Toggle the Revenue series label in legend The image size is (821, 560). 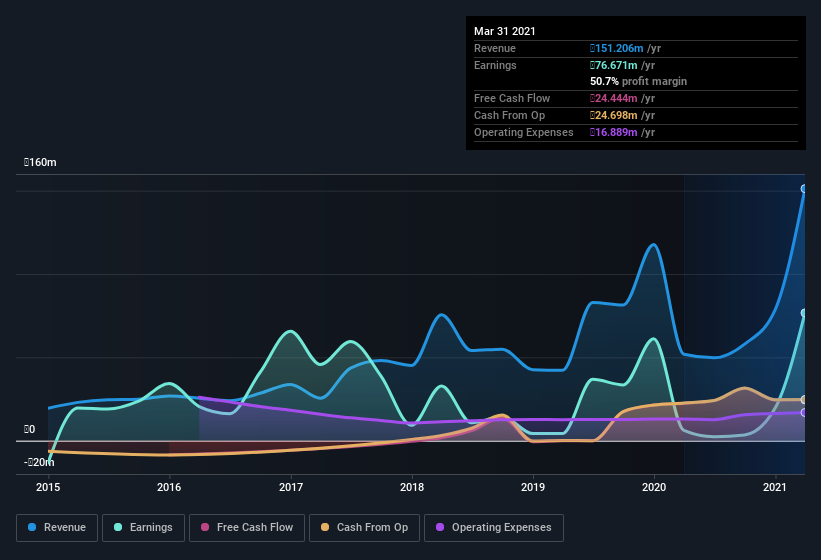pyautogui.click(x=65, y=527)
